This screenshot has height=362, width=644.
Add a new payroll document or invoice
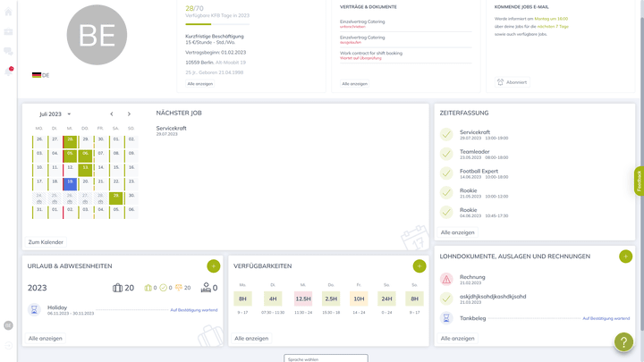(625, 257)
